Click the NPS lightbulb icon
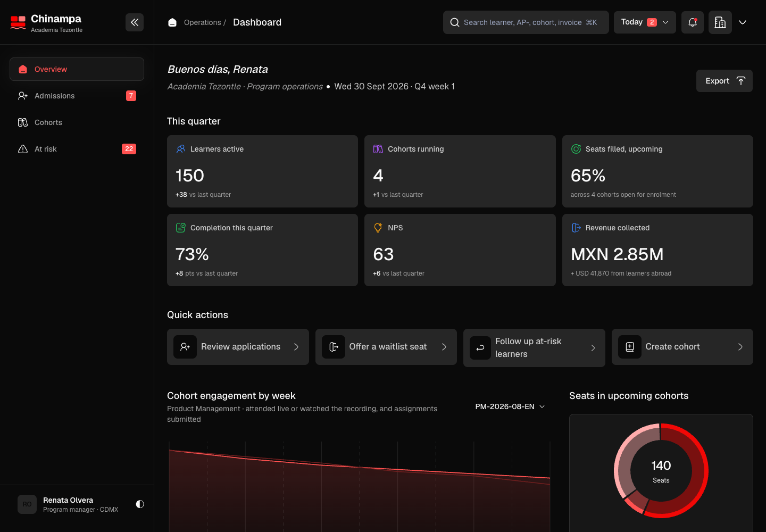The height and width of the screenshot is (532, 766). click(378, 228)
